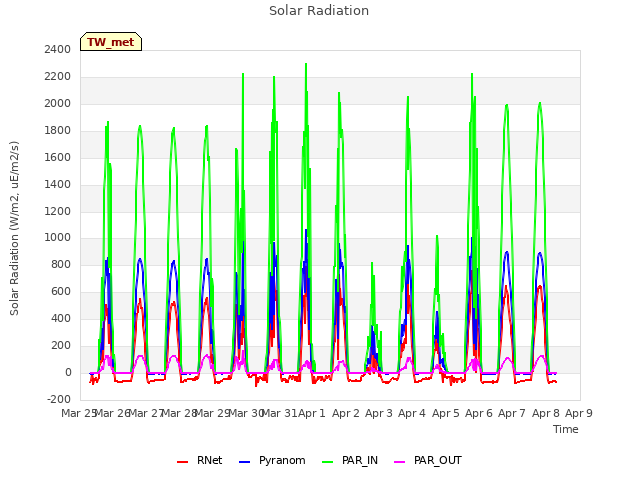Click the Apr 8 x-axis label
640x480 pixels.
click(x=546, y=413)
